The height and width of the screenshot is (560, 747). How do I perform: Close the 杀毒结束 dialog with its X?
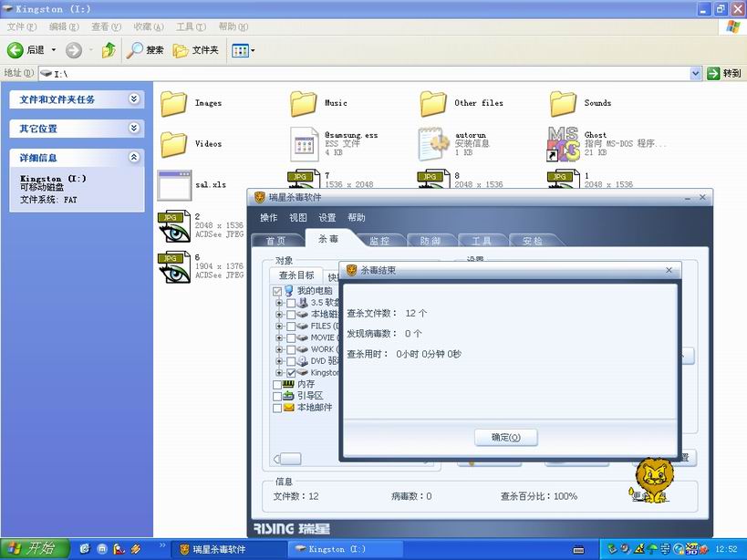669,270
